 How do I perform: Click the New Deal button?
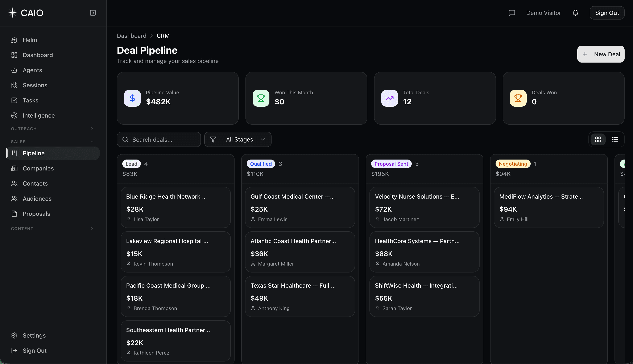(x=601, y=54)
